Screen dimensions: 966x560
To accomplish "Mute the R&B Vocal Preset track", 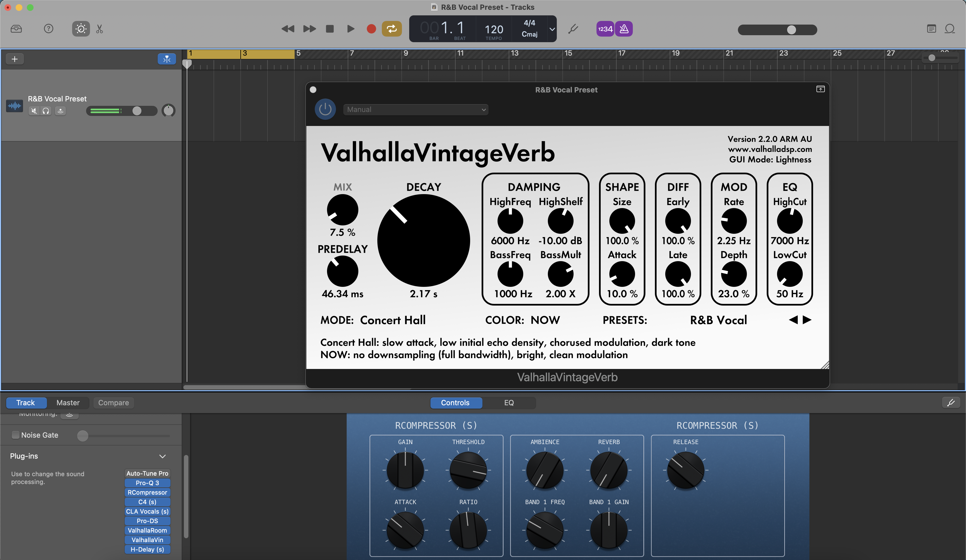I will tap(34, 111).
